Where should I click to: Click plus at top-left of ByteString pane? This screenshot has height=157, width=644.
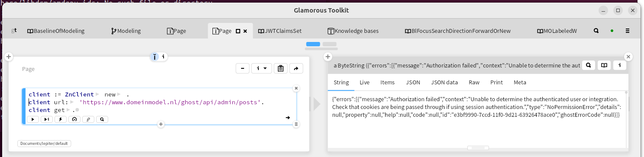click(x=328, y=57)
